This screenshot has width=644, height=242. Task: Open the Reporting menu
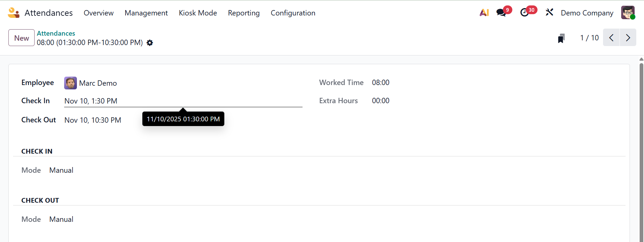pyautogui.click(x=244, y=13)
